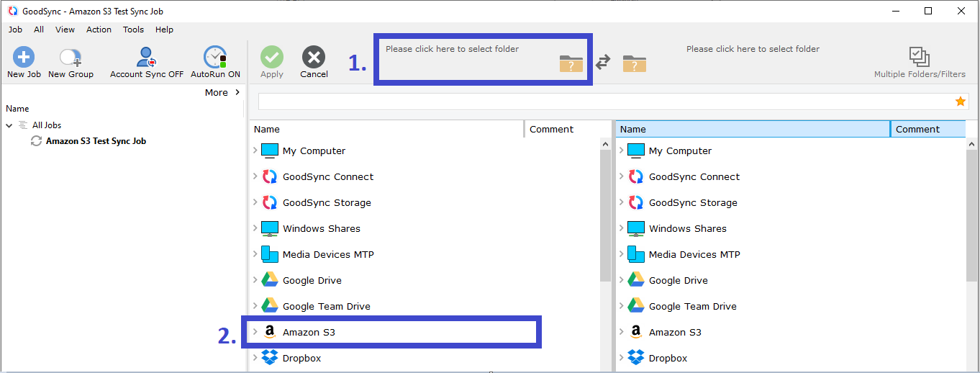The width and height of the screenshot is (980, 373).
Task: Open Multiple Folders/Filters
Action: coord(919,58)
